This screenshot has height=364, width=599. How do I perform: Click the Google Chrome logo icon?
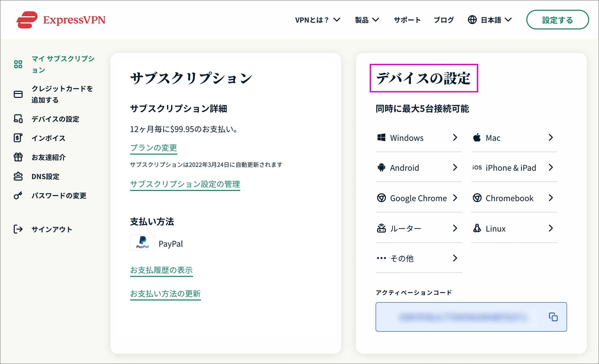click(381, 198)
